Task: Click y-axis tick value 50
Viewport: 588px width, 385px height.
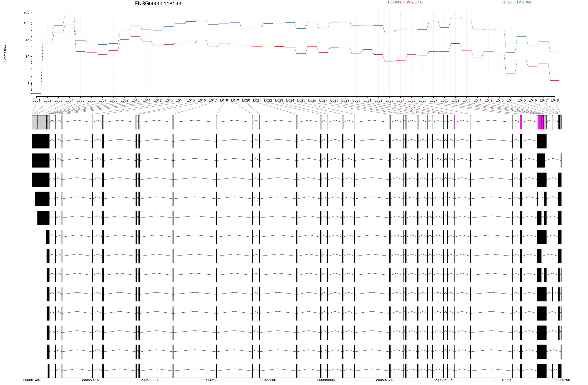Action: pos(27,33)
